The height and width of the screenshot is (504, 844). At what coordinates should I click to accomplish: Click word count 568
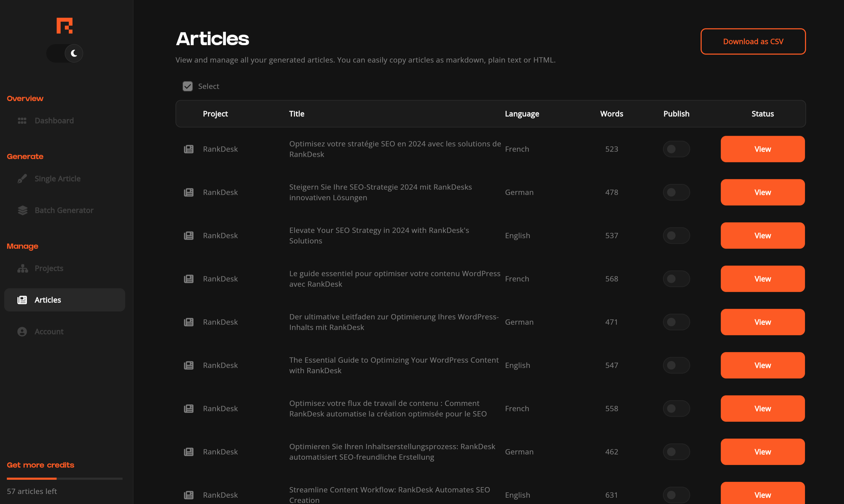(612, 279)
